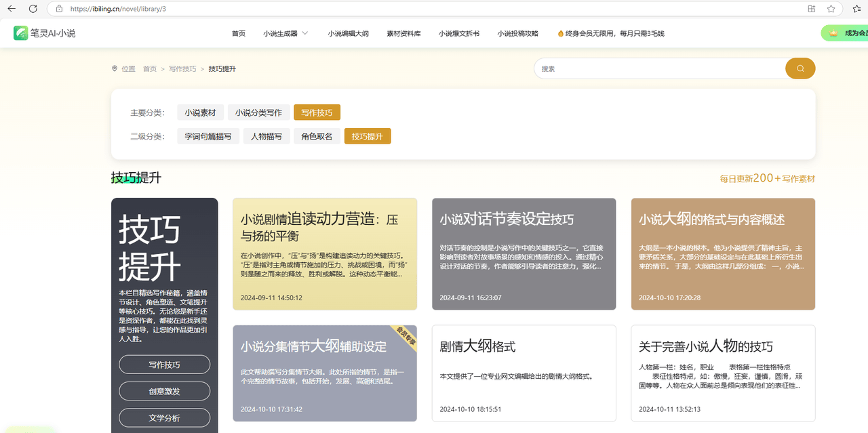Open the 剧情大纲格式 white card
The height and width of the screenshot is (433, 868).
click(524, 373)
